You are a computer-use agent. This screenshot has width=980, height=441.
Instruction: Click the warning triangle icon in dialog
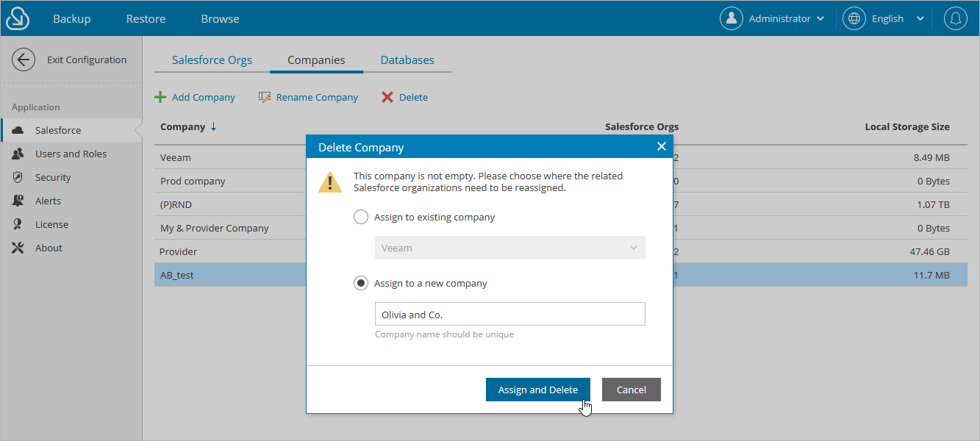330,181
